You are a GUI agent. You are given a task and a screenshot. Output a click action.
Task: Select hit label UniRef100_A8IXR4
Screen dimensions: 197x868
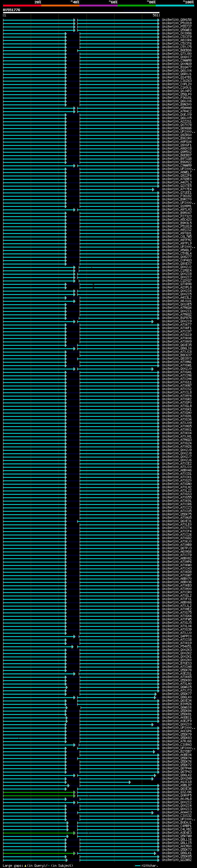click(177, 40)
